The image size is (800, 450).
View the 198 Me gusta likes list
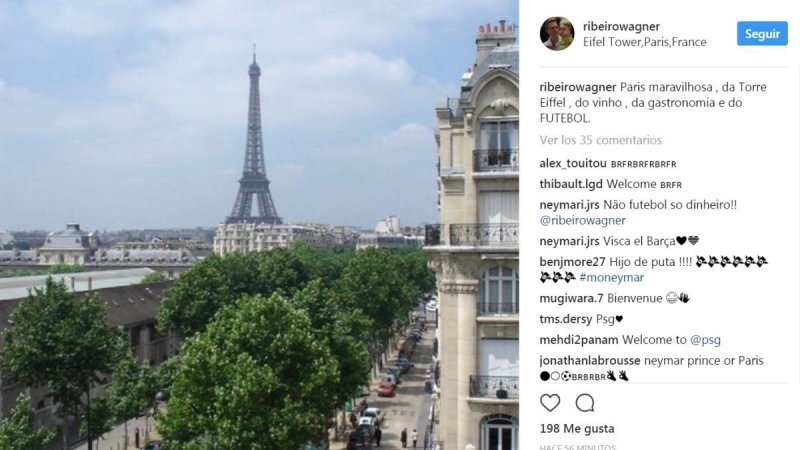[577, 429]
